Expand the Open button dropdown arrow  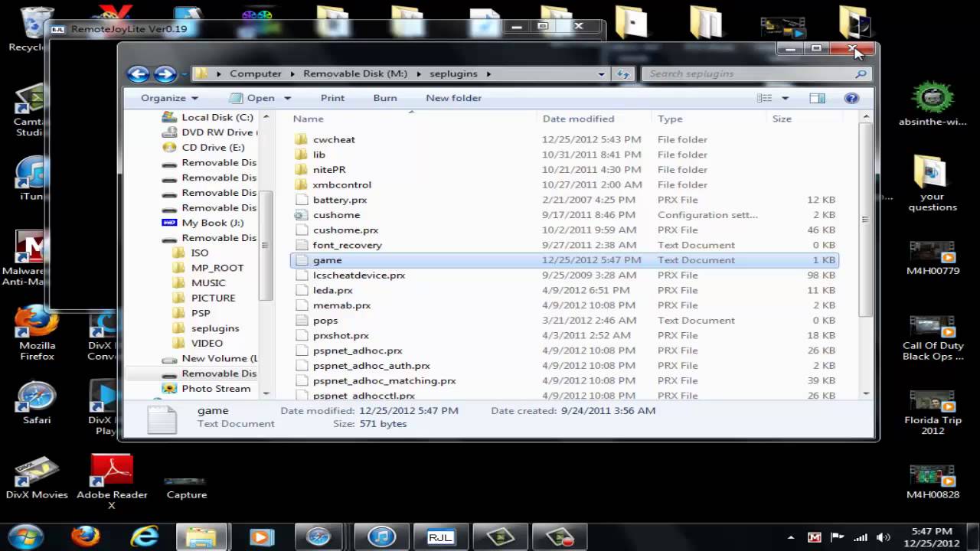(288, 98)
